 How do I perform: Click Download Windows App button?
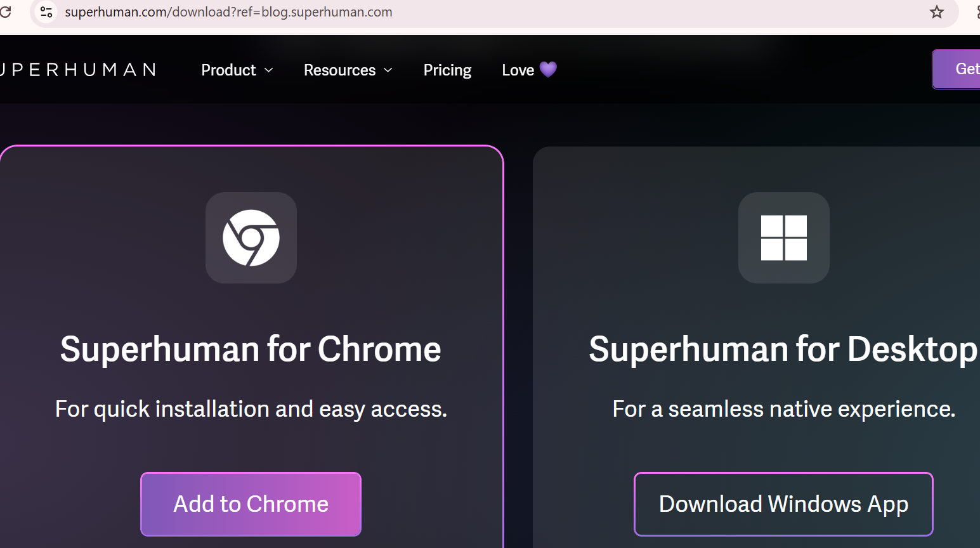(x=783, y=504)
